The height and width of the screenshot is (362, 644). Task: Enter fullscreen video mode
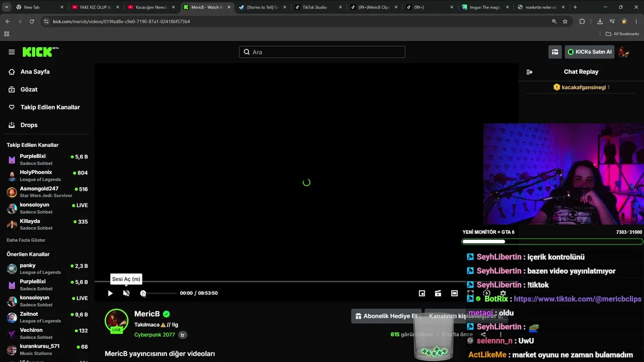point(470,293)
